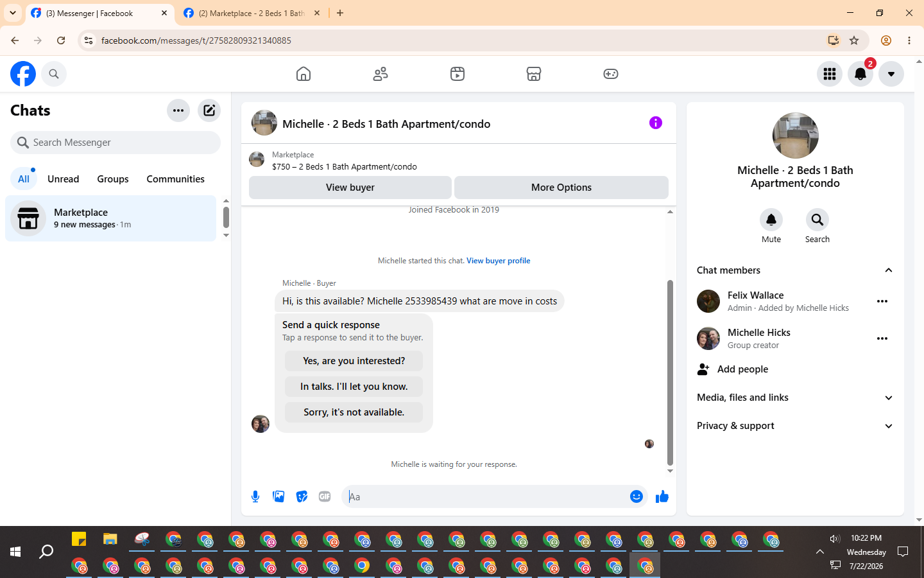
Task: Compose a new message with pencil icon
Action: [209, 110]
